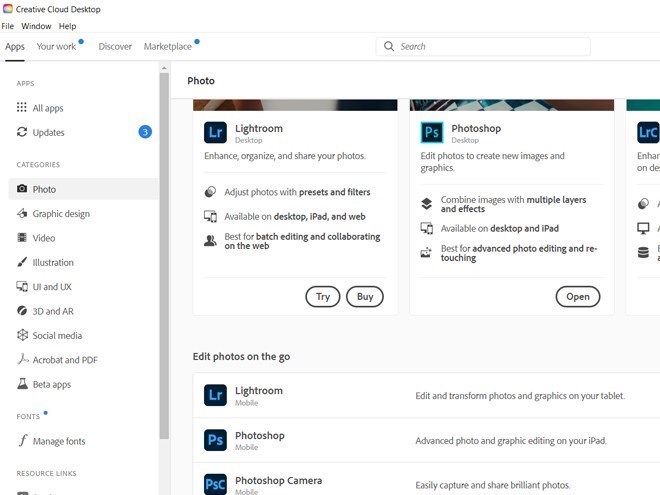Click the Graphic design category icon

22,213
